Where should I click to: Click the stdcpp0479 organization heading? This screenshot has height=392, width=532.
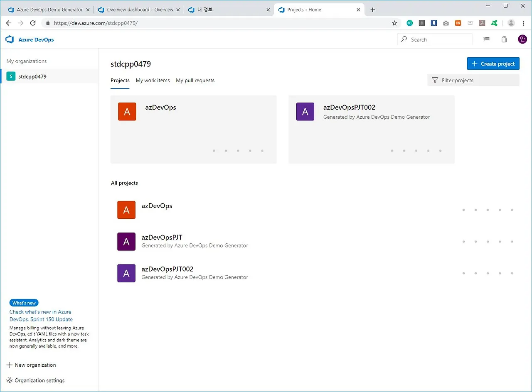pos(131,64)
